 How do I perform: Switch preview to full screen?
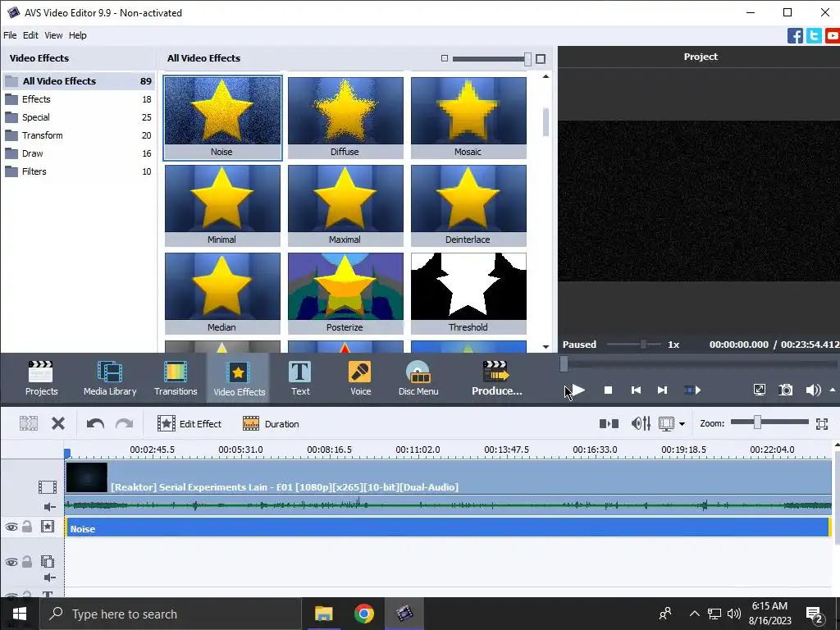pos(759,390)
